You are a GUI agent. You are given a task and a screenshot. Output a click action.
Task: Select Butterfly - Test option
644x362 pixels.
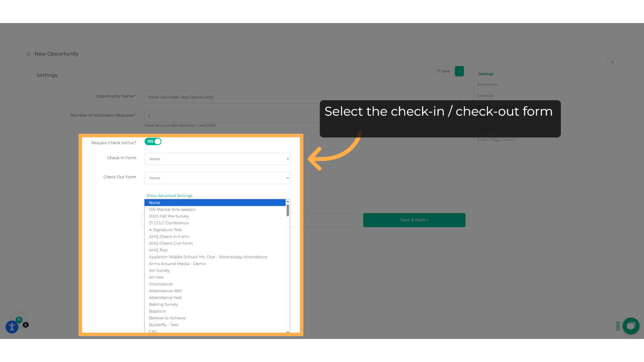click(215, 325)
